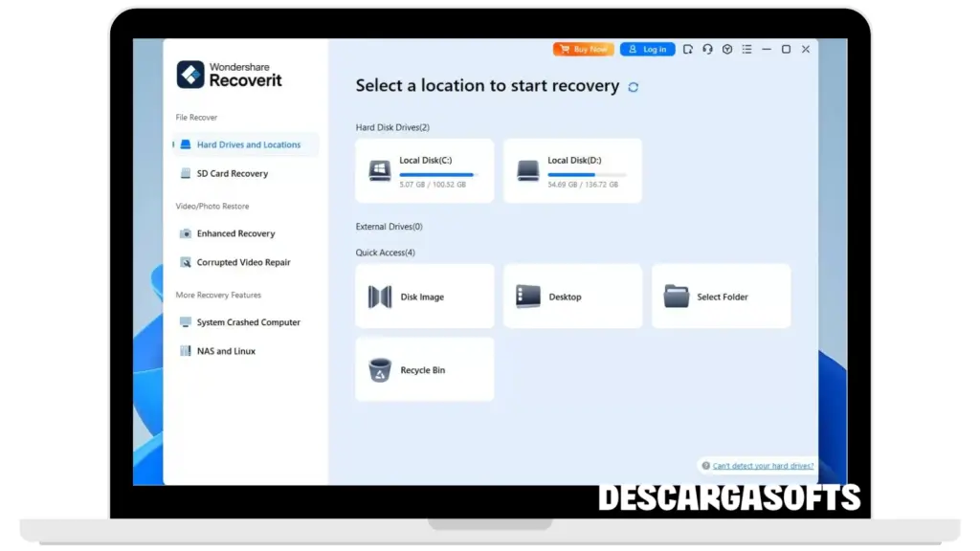The width and height of the screenshot is (980, 551).
Task: Open "Can't detect your hard drives?" link
Action: [763, 466]
